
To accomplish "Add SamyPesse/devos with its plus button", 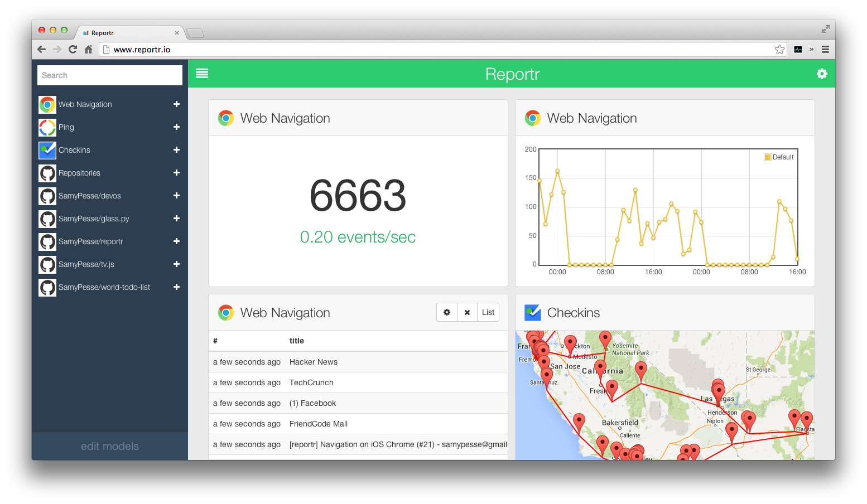I will click(x=176, y=196).
